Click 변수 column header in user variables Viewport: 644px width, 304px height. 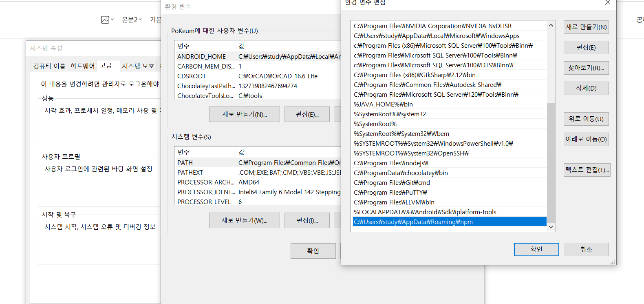point(205,46)
